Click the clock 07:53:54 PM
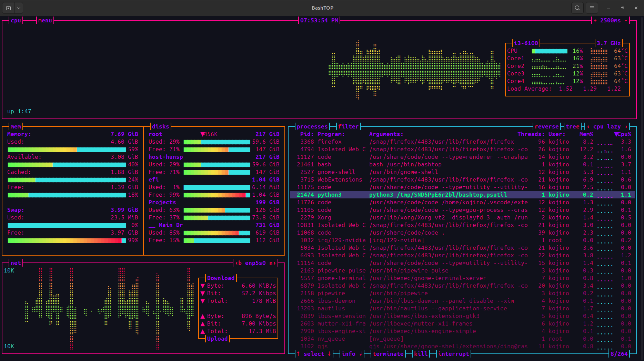The width and height of the screenshot is (644, 361). click(x=319, y=21)
